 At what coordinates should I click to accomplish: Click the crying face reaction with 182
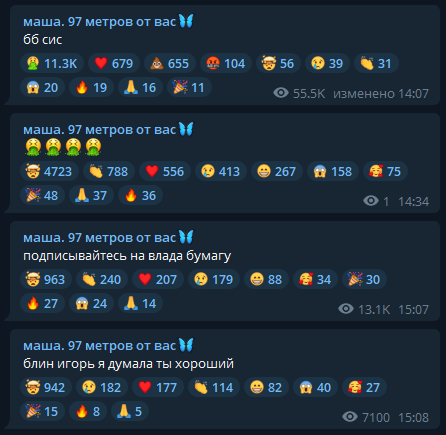102,387
